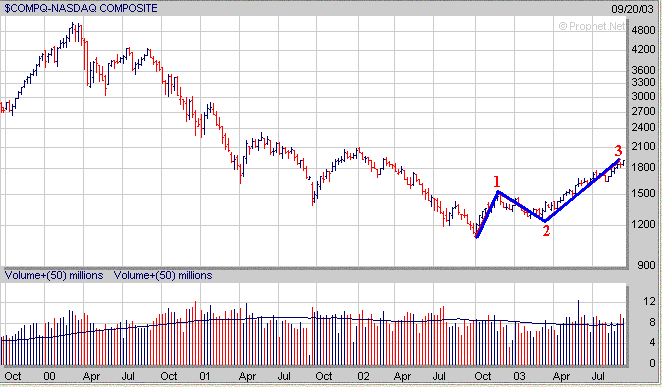Image resolution: width=662 pixels, height=387 pixels.
Task: Click the 2100 price axis label
Action: pos(643,147)
